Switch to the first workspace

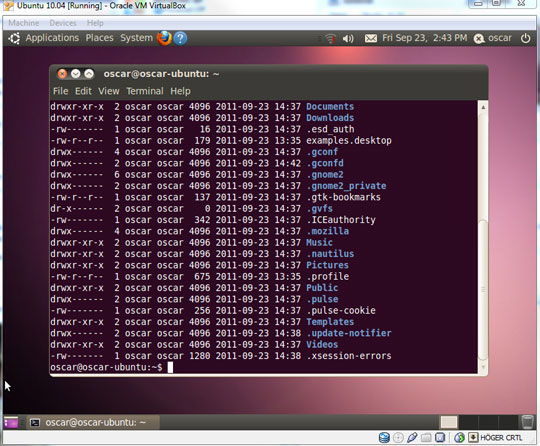point(449,422)
